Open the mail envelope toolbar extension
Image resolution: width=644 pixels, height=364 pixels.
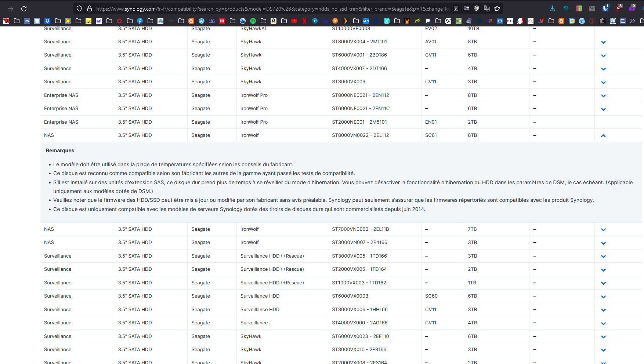pos(592,8)
